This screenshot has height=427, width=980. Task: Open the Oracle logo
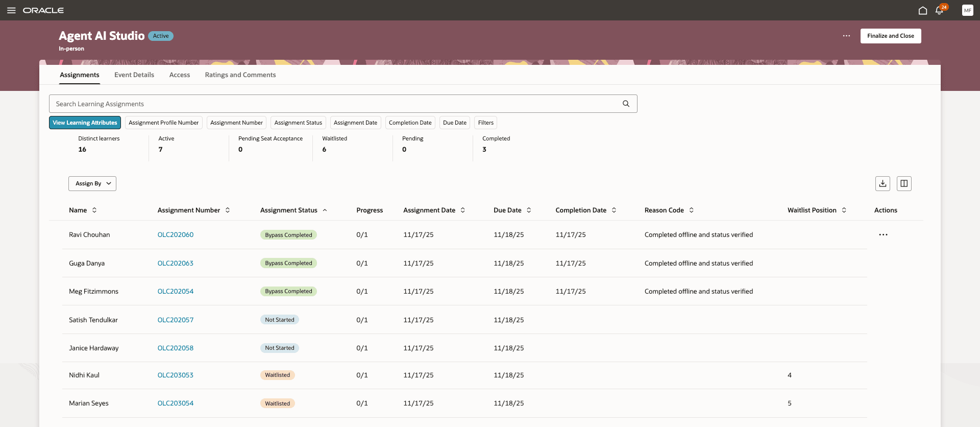pos(43,10)
